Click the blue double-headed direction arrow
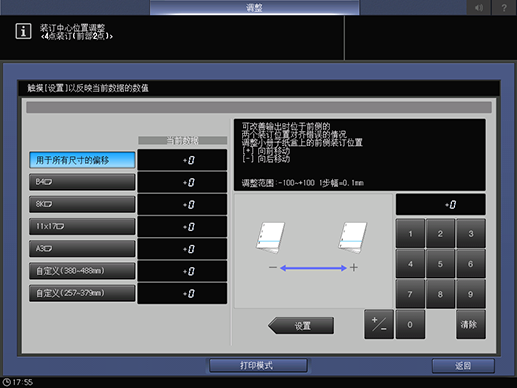The image size is (517, 388). click(x=313, y=268)
